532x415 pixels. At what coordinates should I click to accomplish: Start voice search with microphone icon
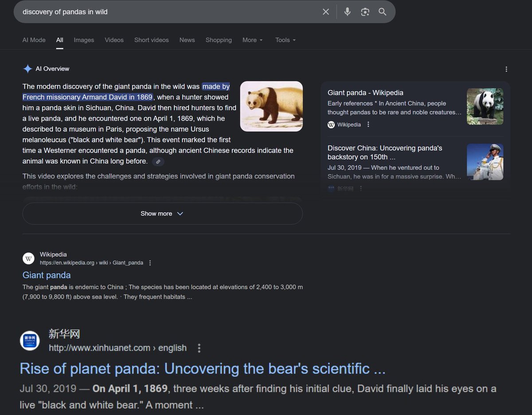348,12
